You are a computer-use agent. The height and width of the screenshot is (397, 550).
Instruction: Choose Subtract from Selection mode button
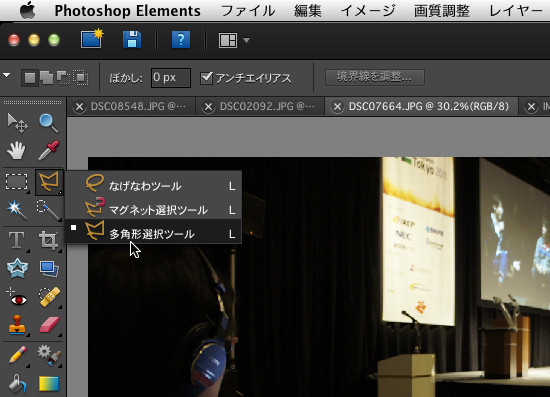pos(63,78)
